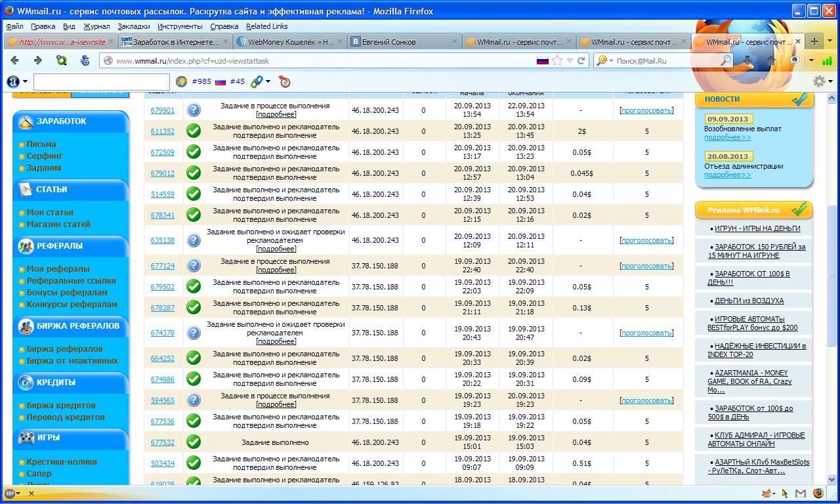Go back with the browser back arrow
Screen dimensions: 840x504
[15, 60]
